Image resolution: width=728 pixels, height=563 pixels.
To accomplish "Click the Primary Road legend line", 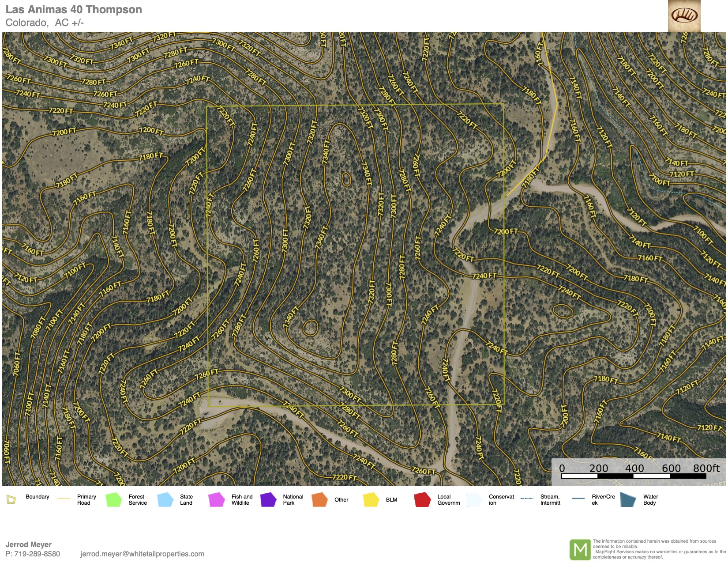I will coord(64,499).
